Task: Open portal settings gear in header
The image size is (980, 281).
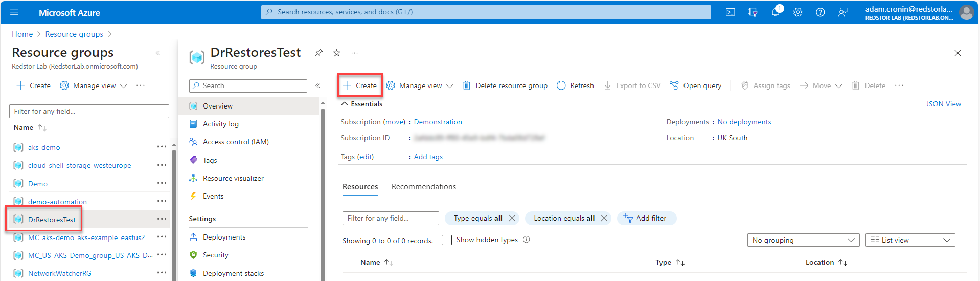Action: (x=798, y=12)
